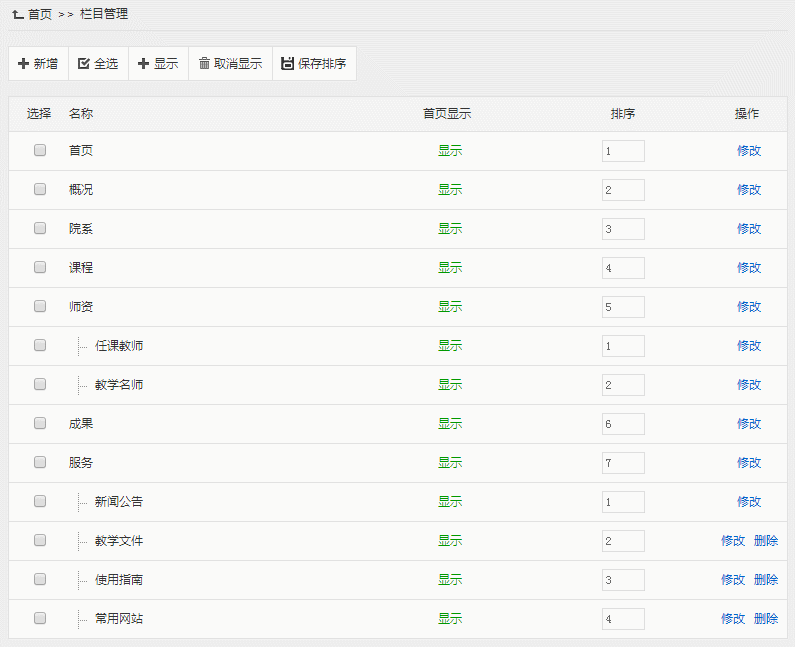Select the checkbox next to 任课教师
The height and width of the screenshot is (647, 795).
point(40,345)
